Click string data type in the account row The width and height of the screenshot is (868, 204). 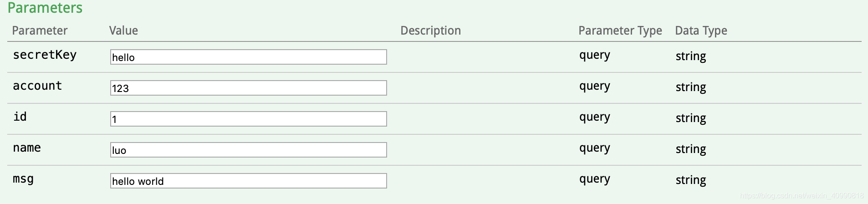(690, 87)
